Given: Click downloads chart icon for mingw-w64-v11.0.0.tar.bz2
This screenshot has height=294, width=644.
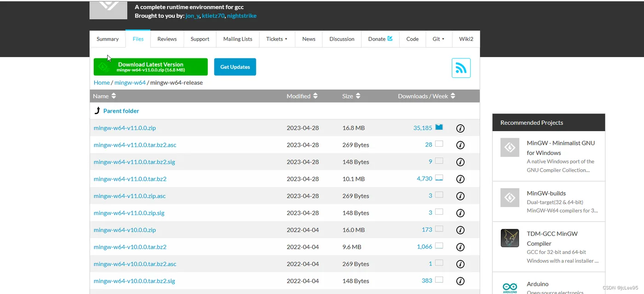Looking at the screenshot, I should pos(439,179).
